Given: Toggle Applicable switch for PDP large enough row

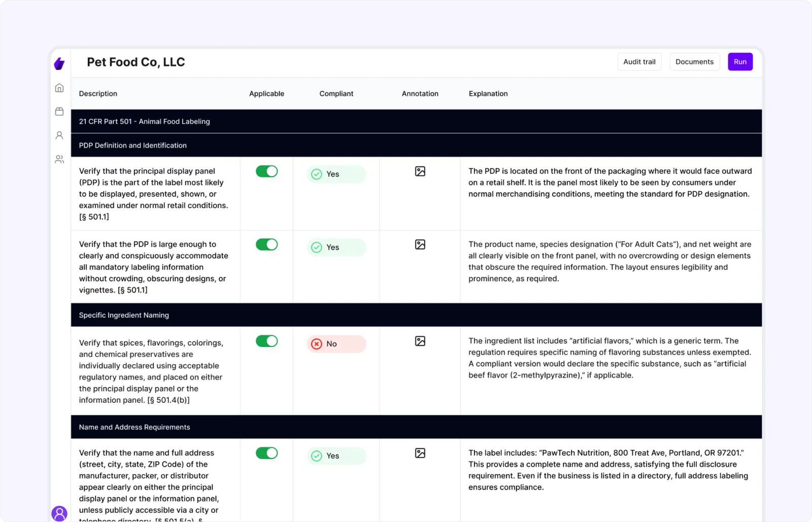Looking at the screenshot, I should 266,245.
